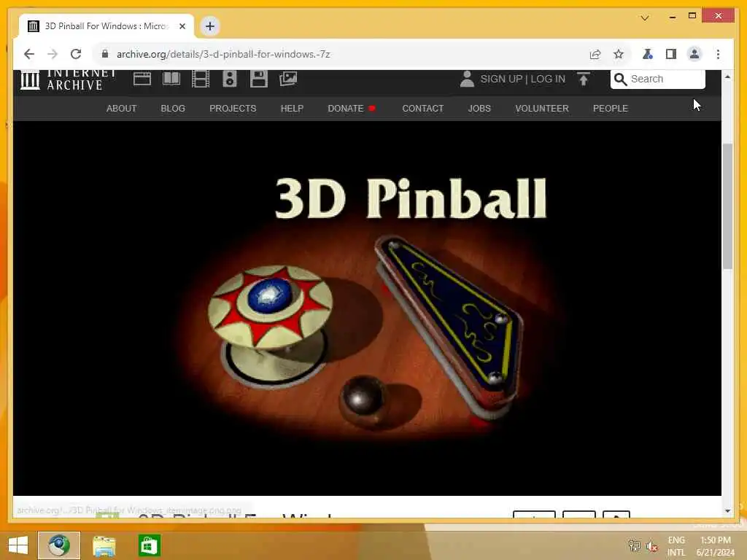
Task: Open the Software floppy disk icon
Action: coord(259,79)
